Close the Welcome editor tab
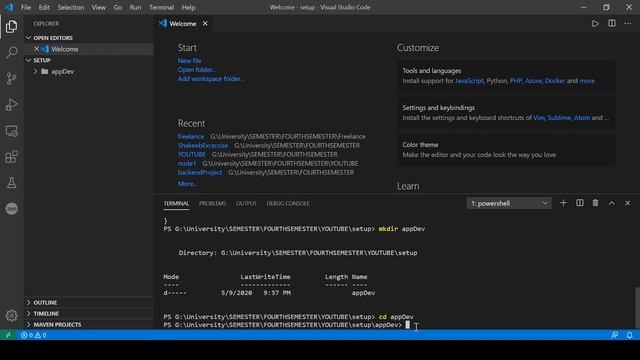640x360 pixels. (x=205, y=24)
